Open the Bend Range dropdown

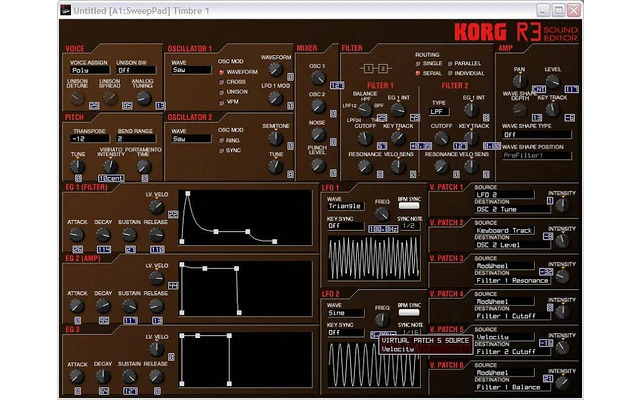pyautogui.click(x=136, y=139)
